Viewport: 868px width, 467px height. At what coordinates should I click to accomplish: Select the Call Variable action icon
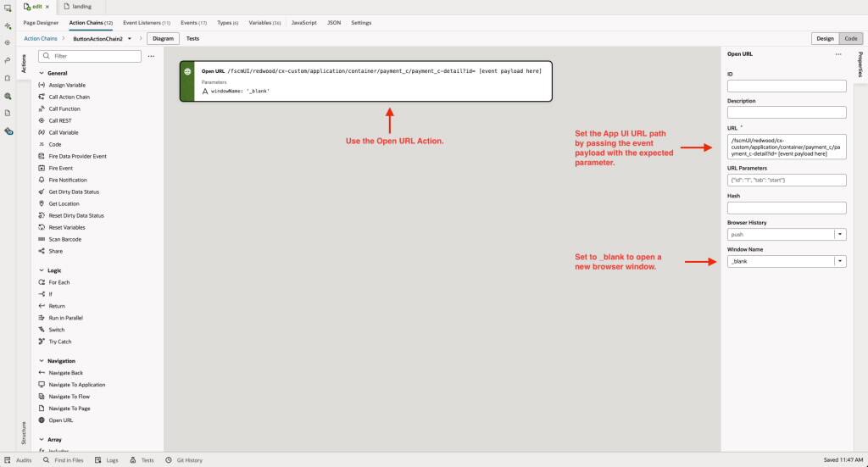42,133
